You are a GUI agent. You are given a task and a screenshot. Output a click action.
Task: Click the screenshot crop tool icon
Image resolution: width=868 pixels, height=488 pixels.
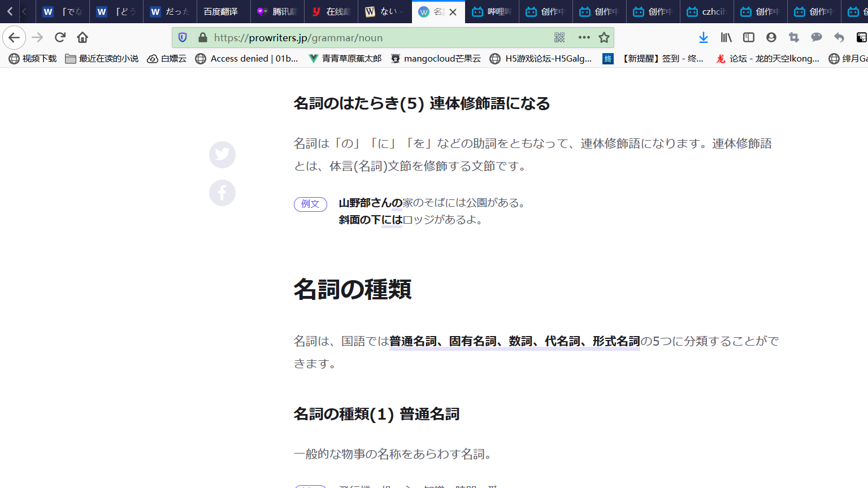click(794, 38)
